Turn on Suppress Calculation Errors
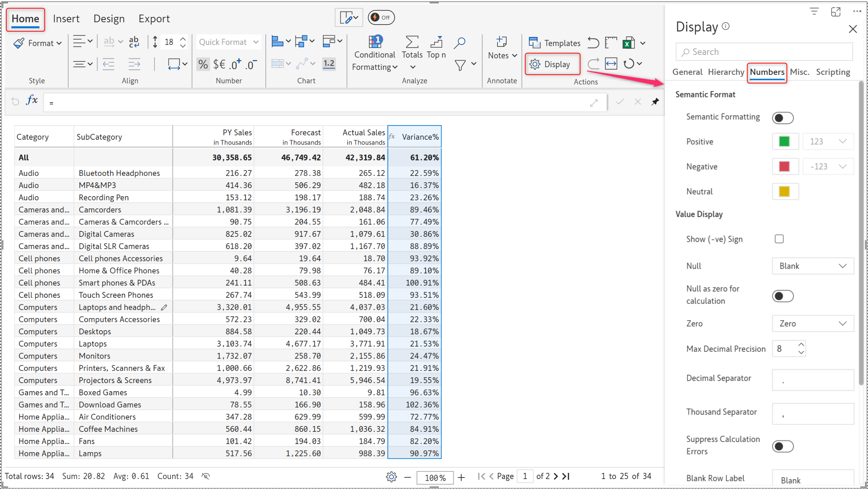868x489 pixels. [x=782, y=446]
